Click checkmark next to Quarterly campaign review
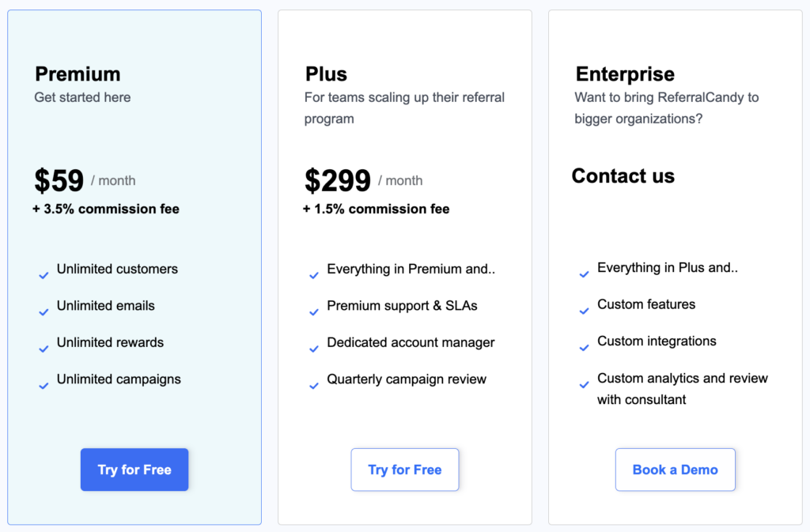810x532 pixels. point(314,386)
